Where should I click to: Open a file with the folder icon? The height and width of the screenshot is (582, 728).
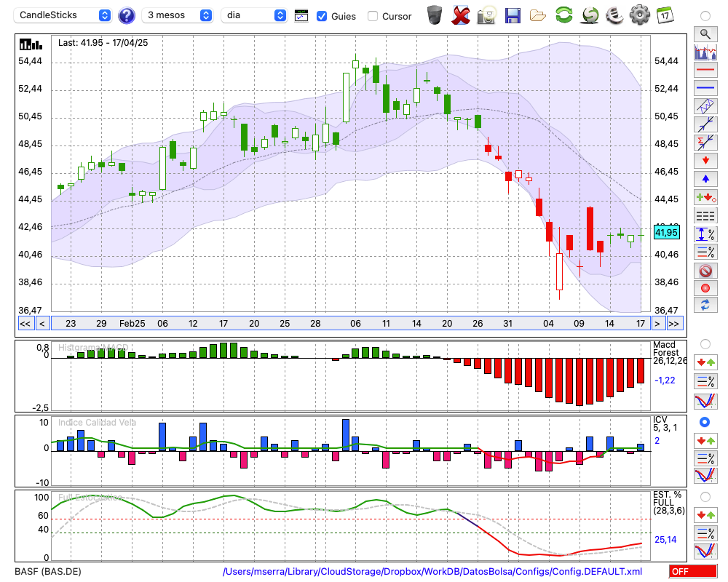(538, 16)
